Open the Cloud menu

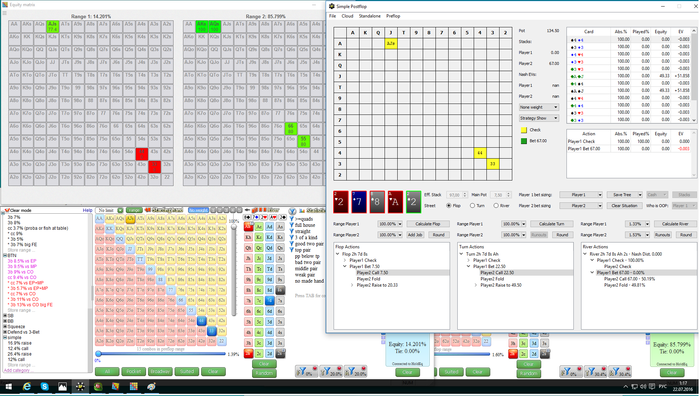tap(347, 16)
